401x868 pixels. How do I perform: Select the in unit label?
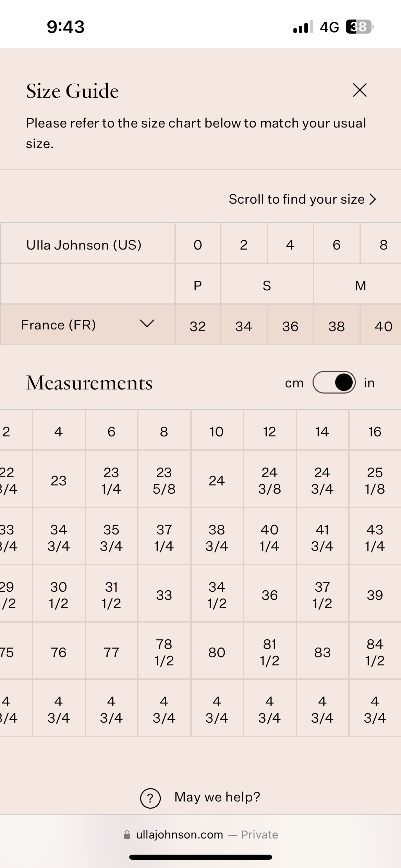pyautogui.click(x=369, y=383)
